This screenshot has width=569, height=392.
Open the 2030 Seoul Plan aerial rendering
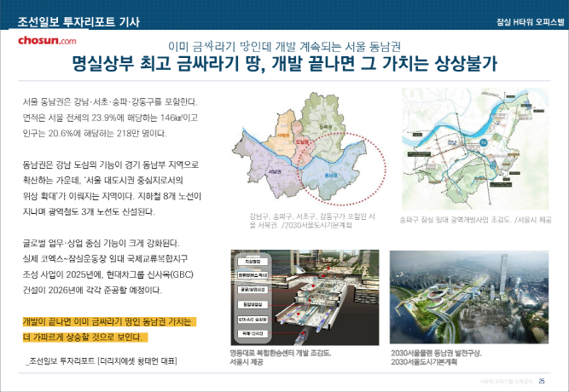pos(470,298)
